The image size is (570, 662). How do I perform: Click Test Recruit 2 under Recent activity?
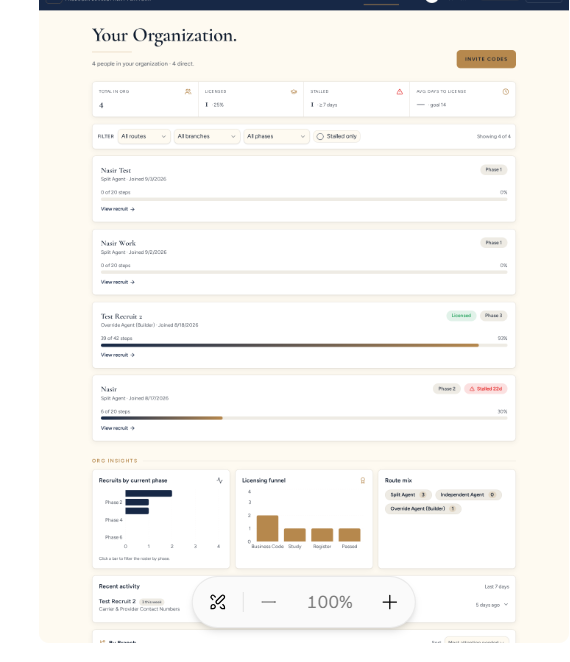click(117, 601)
